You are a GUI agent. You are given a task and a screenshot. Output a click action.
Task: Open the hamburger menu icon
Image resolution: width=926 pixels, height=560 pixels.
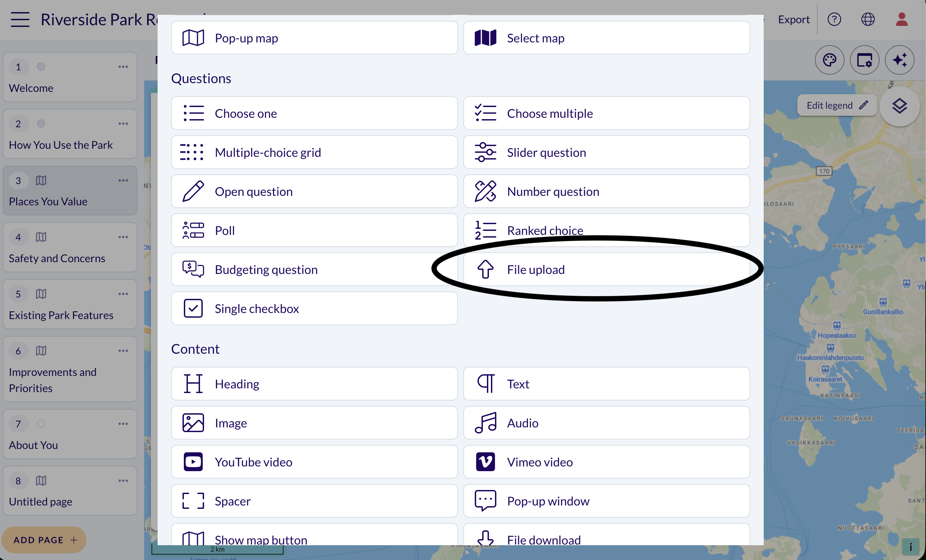point(20,19)
